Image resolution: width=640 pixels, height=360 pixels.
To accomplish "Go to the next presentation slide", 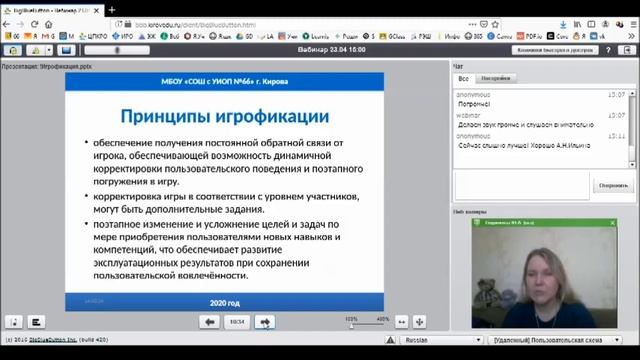I will [x=265, y=322].
